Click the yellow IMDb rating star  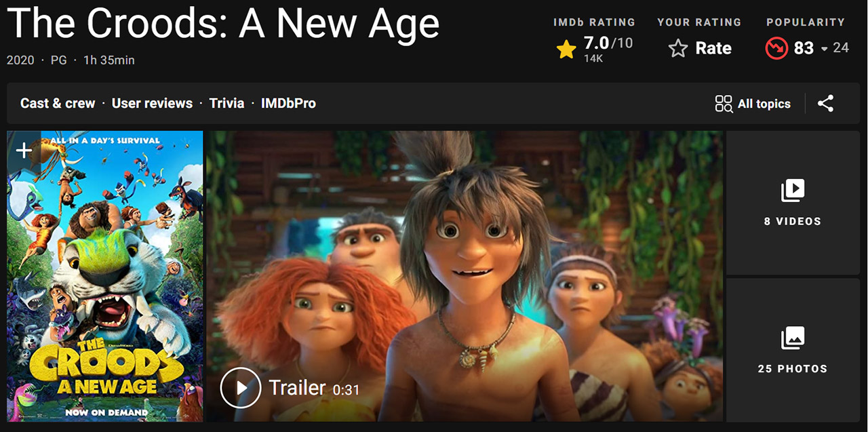[x=566, y=49]
